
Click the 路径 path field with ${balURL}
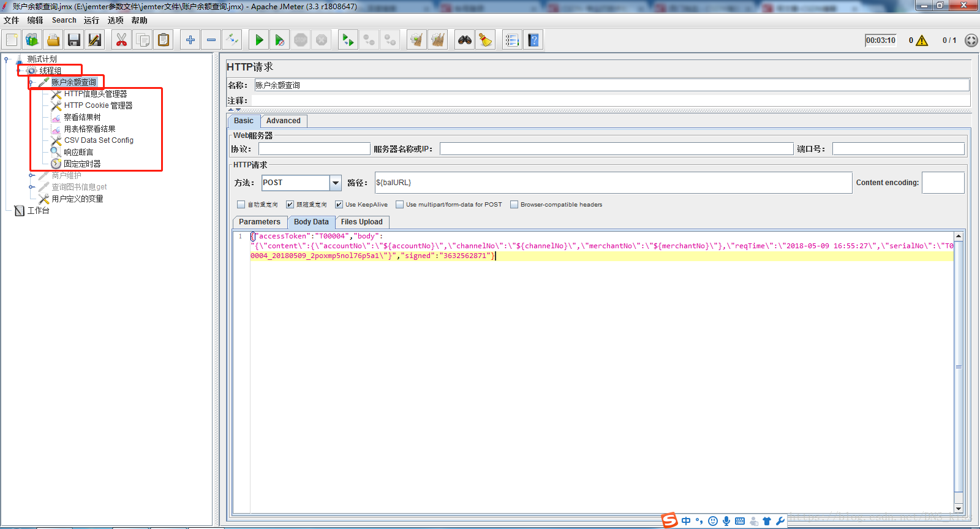coord(613,183)
